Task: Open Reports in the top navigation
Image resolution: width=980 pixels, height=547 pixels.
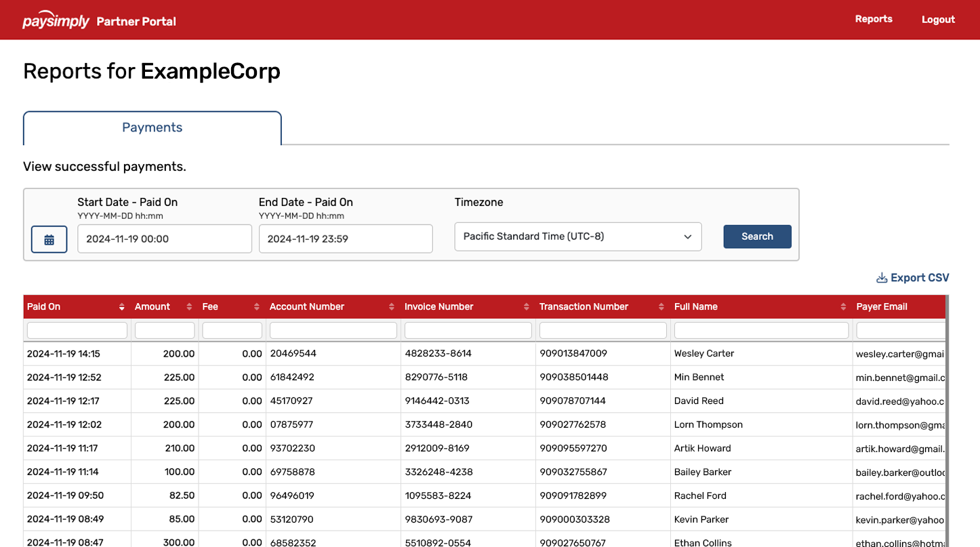Action: pos(874,19)
